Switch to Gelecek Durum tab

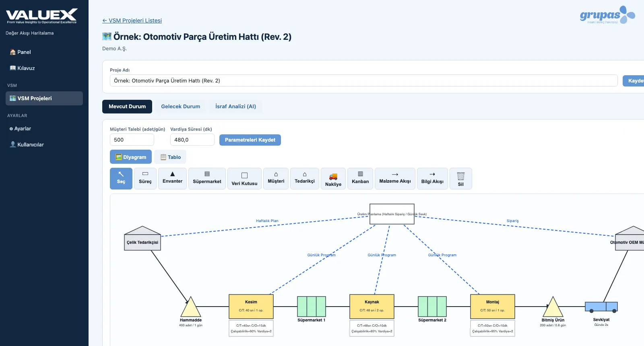point(181,107)
